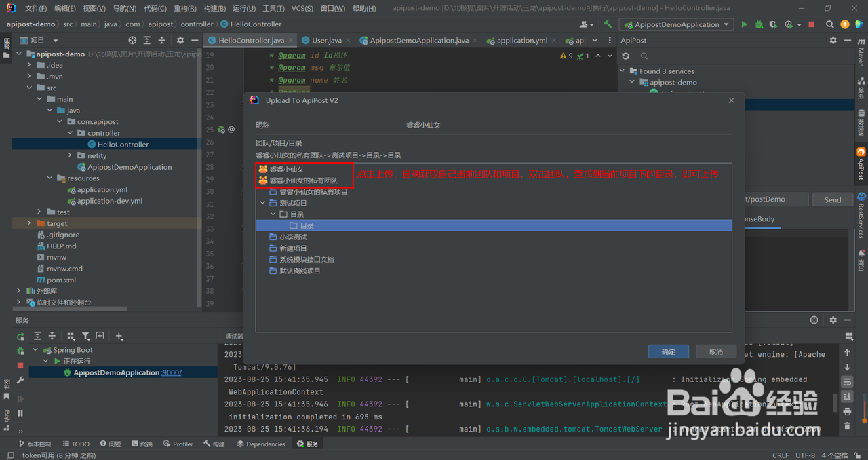Click 取消 button in Upload dialog
Viewport: 868px width, 460px height.
tap(716, 351)
